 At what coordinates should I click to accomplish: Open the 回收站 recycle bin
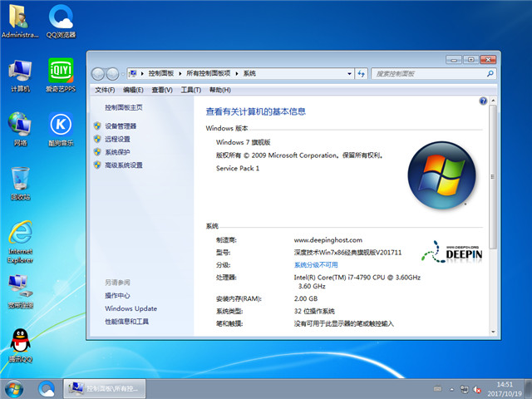coord(20,184)
